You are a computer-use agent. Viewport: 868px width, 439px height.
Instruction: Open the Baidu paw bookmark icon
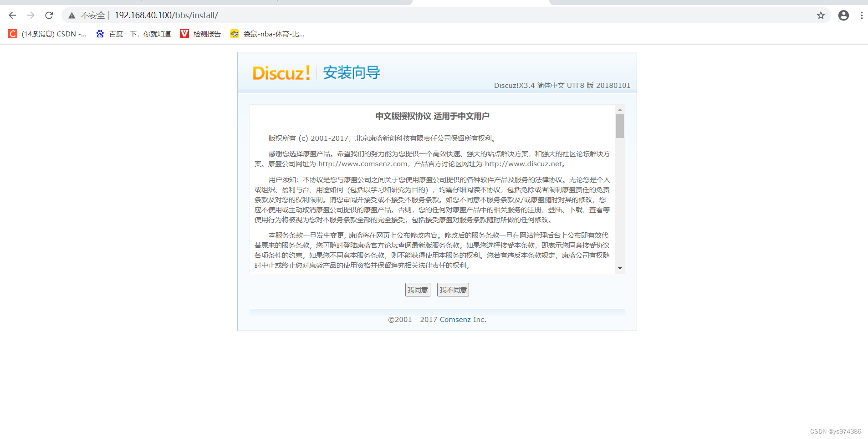(x=100, y=34)
